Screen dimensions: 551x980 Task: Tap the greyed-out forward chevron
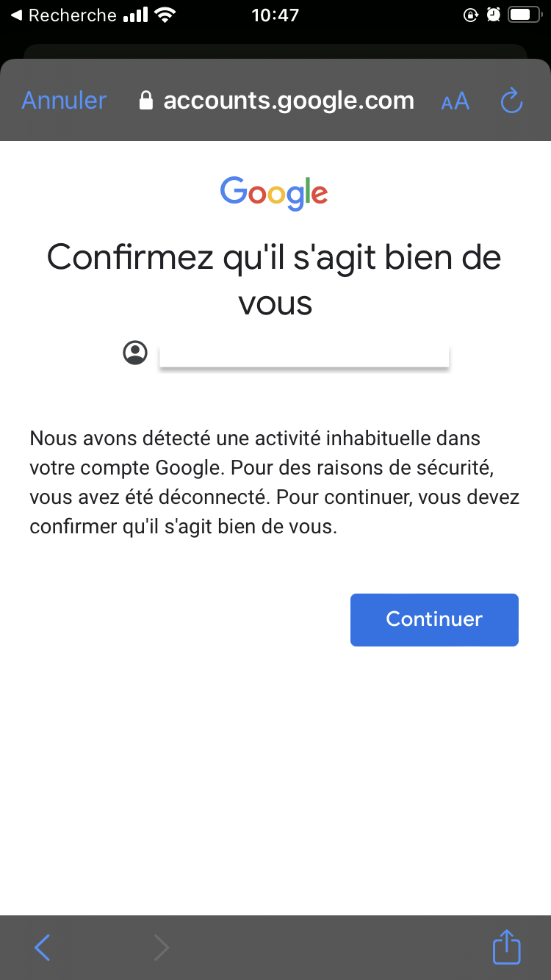(x=161, y=948)
